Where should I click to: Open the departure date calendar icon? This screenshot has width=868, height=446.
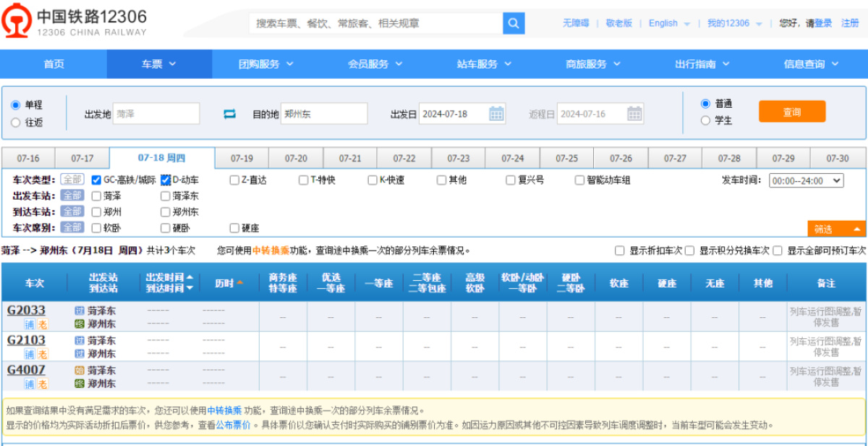(496, 114)
